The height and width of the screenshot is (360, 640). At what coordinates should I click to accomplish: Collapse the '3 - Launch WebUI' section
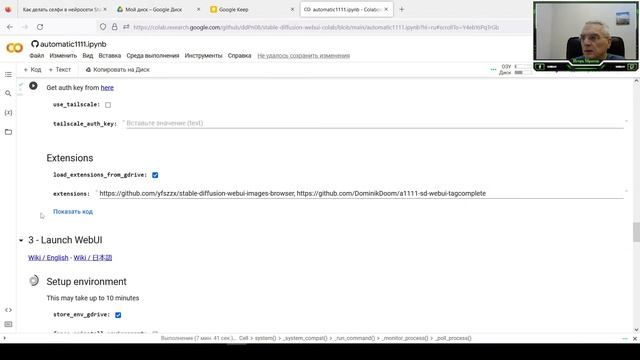pyautogui.click(x=21, y=240)
